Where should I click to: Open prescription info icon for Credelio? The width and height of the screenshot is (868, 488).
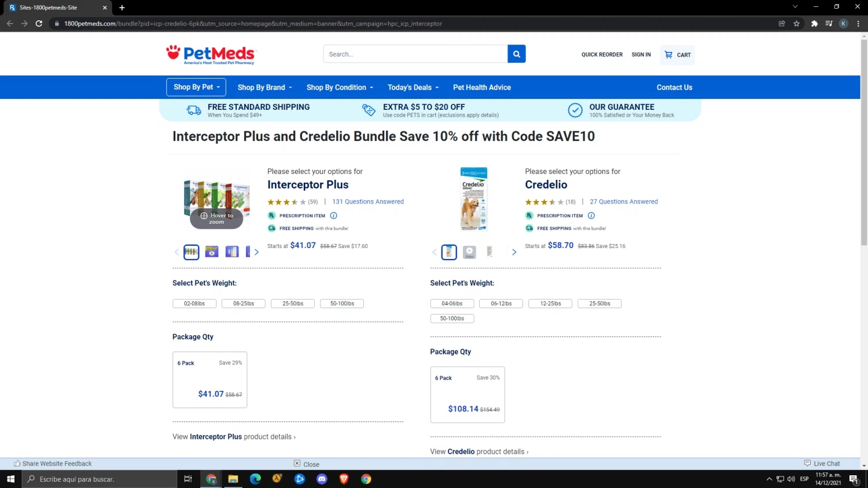pos(591,216)
